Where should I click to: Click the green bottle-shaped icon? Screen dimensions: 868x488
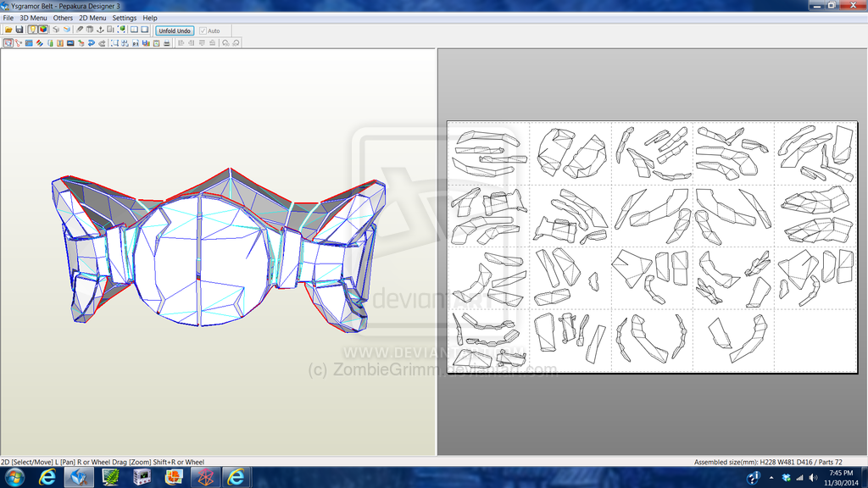[50, 42]
